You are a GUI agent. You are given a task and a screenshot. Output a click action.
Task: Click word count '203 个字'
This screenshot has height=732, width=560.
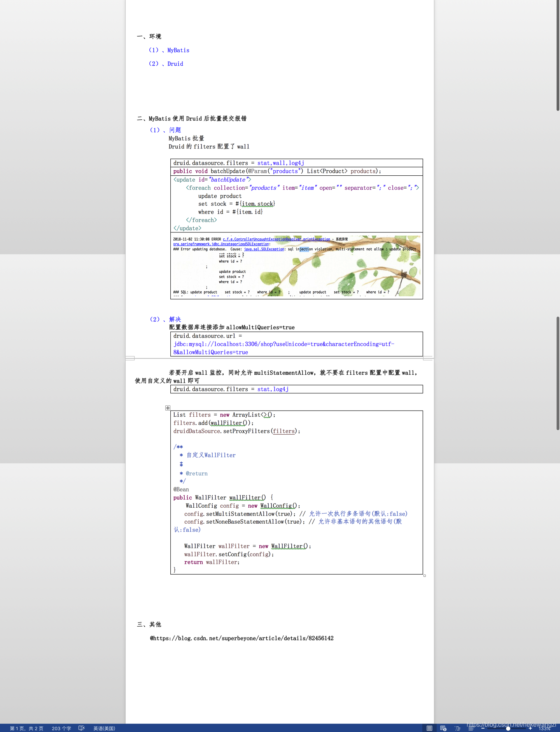(x=61, y=729)
